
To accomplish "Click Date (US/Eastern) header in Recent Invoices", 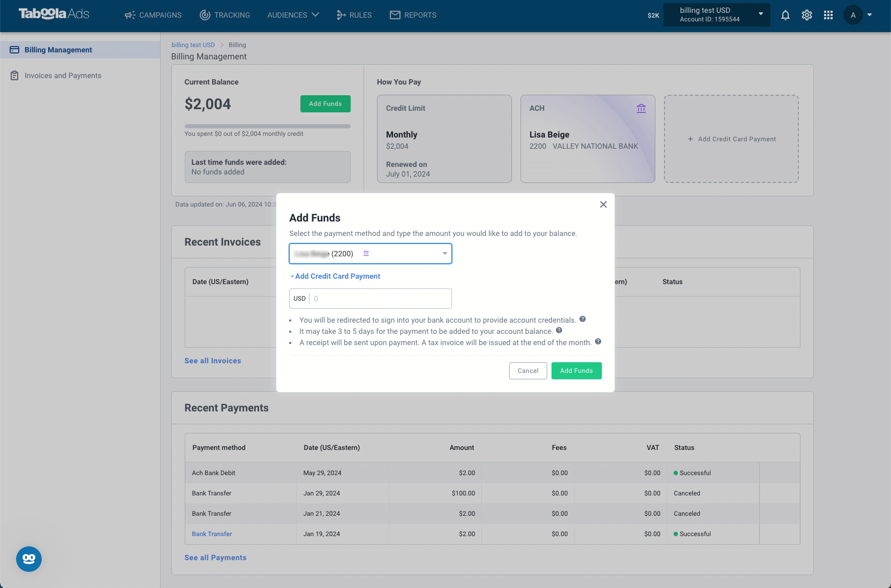I will tap(221, 282).
